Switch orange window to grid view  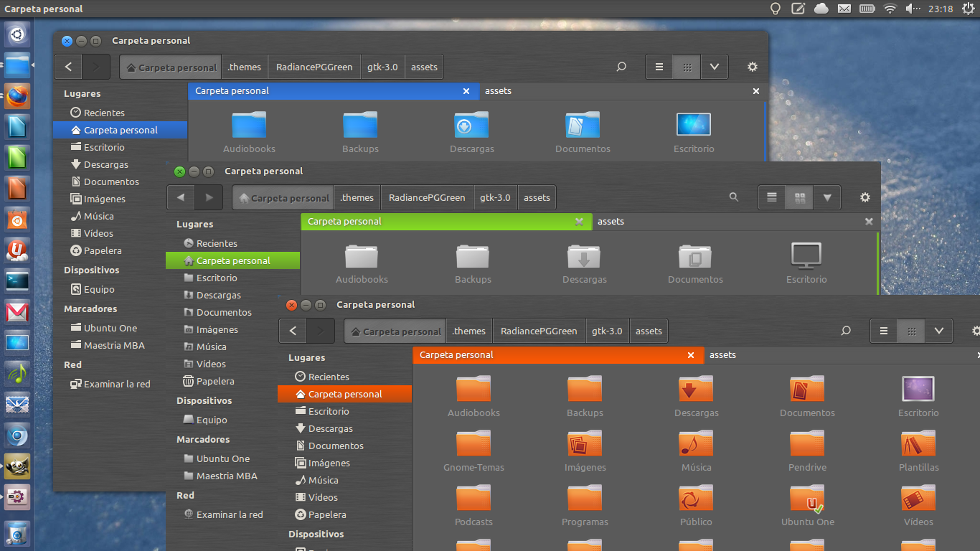click(911, 331)
